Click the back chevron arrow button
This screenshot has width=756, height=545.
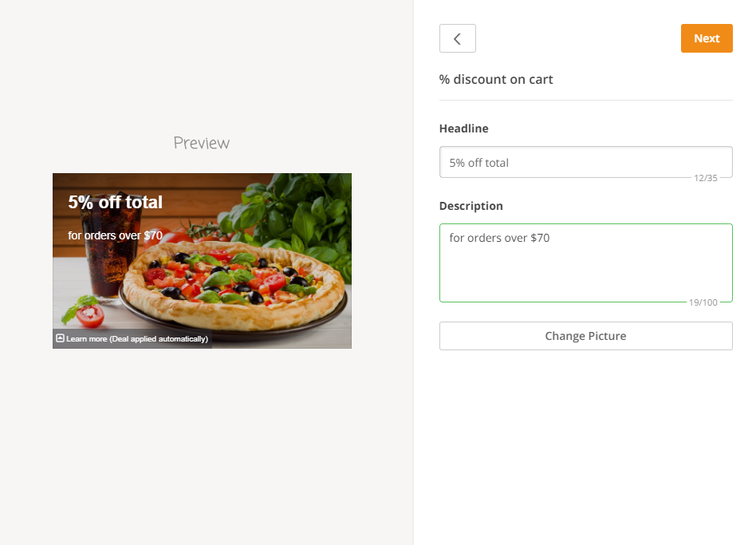[457, 38]
